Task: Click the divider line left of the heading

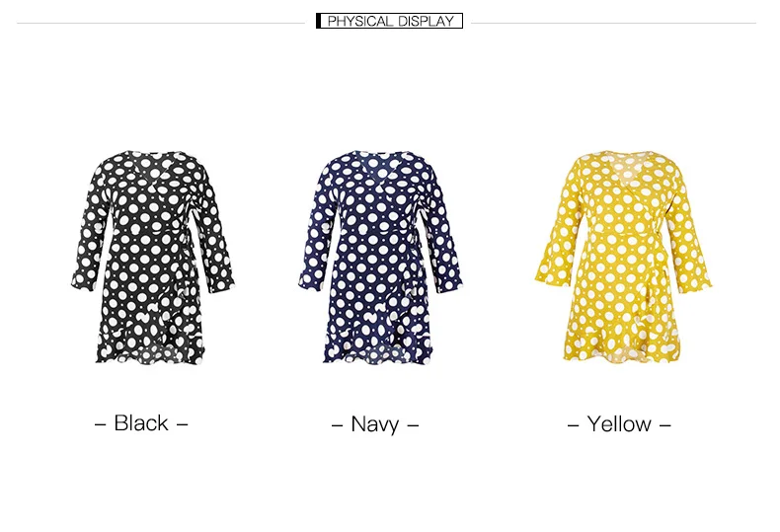Action: click(161, 23)
